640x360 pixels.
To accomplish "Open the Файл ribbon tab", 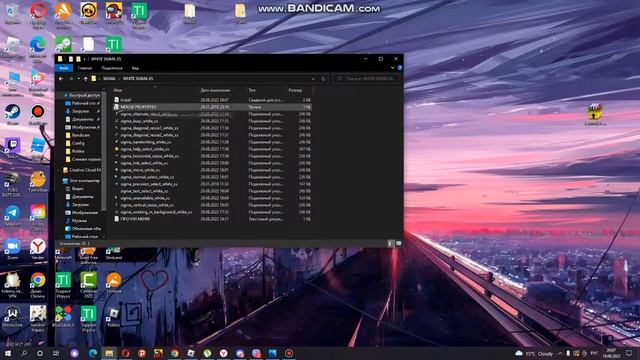I will pyautogui.click(x=64, y=68).
